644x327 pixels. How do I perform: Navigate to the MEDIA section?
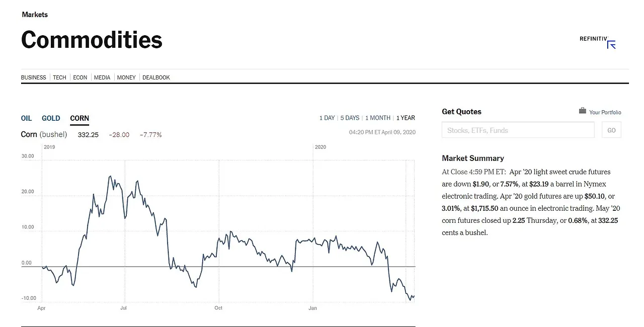(x=102, y=77)
